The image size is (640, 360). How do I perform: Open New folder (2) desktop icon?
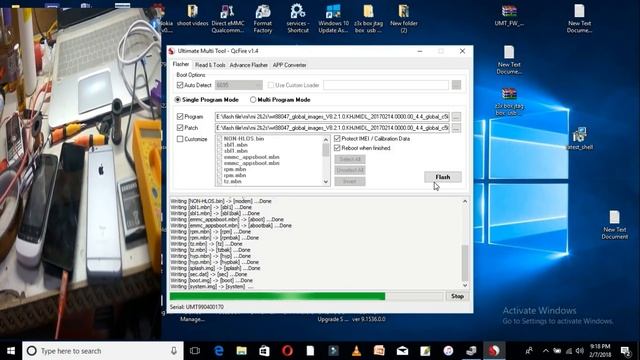404,18
